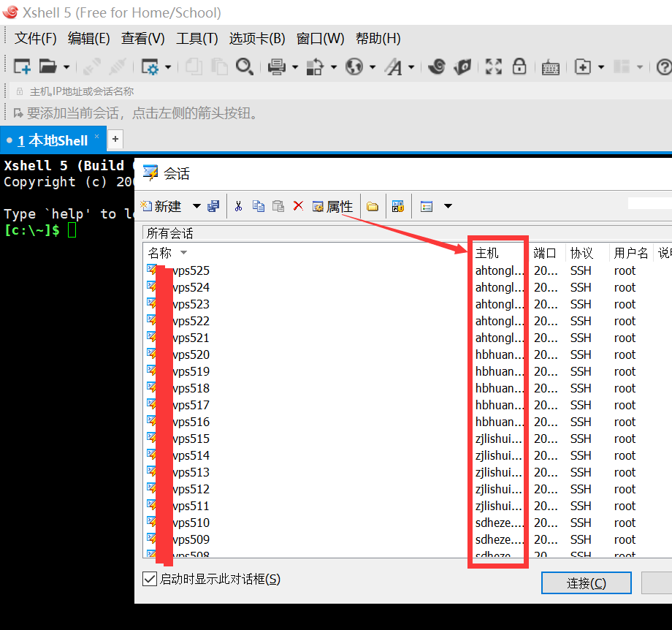Open the session Properties gear icon
The width and height of the screenshot is (672, 630).
[150, 67]
